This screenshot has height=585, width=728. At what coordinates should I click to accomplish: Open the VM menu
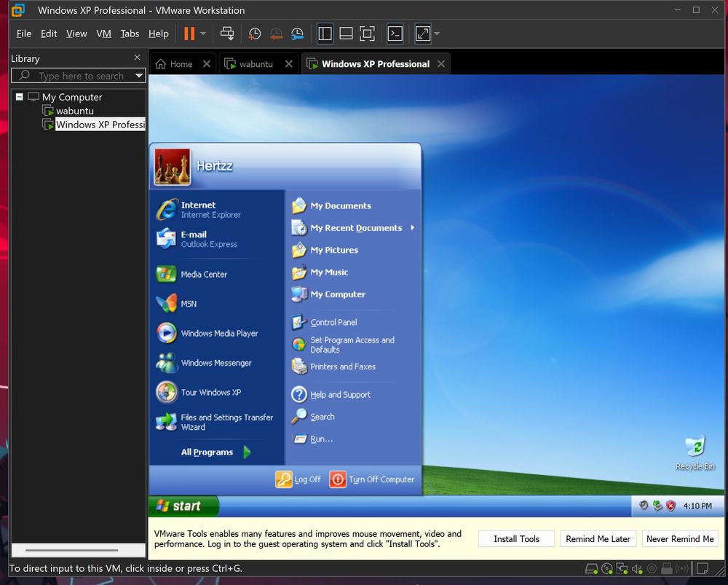(103, 34)
